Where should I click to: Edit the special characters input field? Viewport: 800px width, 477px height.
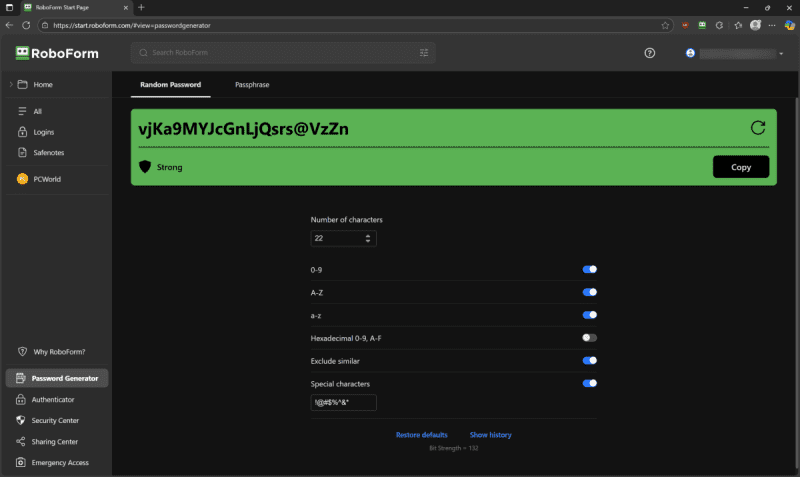point(343,402)
